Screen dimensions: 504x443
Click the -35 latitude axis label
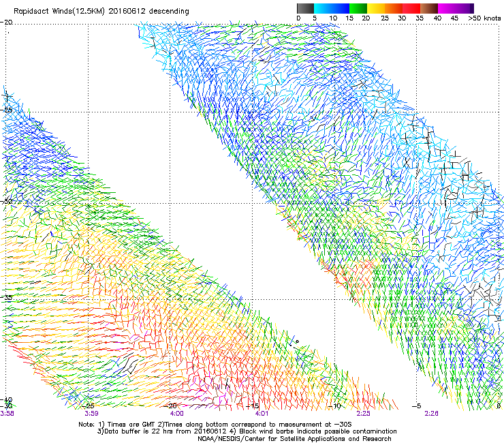click(x=6, y=298)
